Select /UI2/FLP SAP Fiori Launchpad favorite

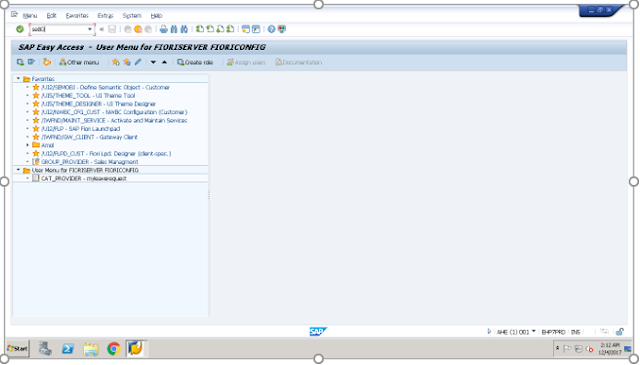pos(81,129)
